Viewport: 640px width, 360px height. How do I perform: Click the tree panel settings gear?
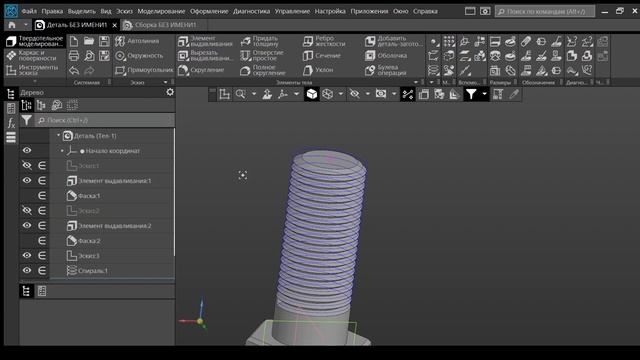coord(170,93)
